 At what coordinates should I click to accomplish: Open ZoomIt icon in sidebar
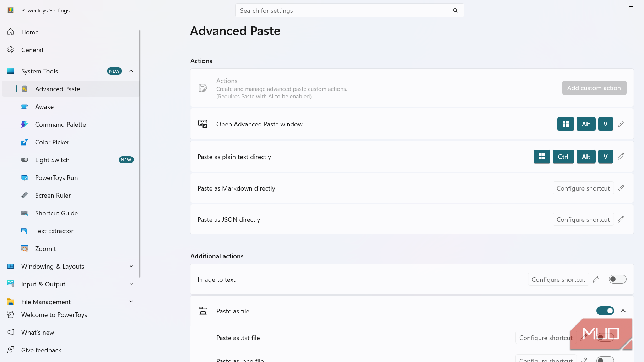[x=25, y=248]
